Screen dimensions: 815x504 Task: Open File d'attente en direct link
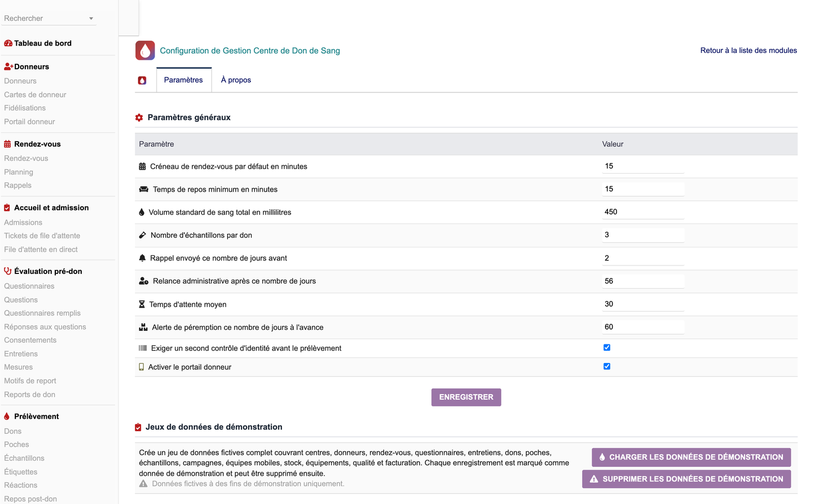tap(41, 249)
